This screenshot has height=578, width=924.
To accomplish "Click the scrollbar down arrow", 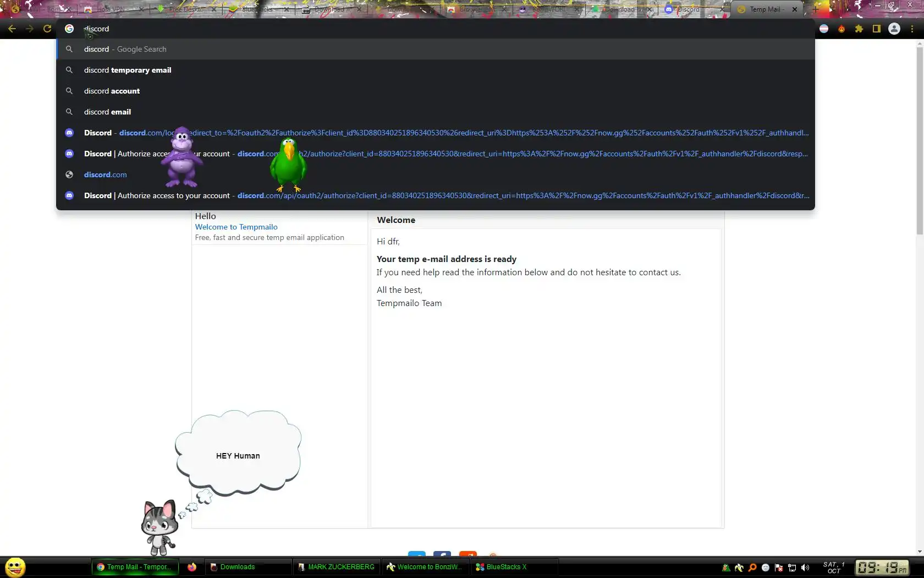I will click(920, 552).
